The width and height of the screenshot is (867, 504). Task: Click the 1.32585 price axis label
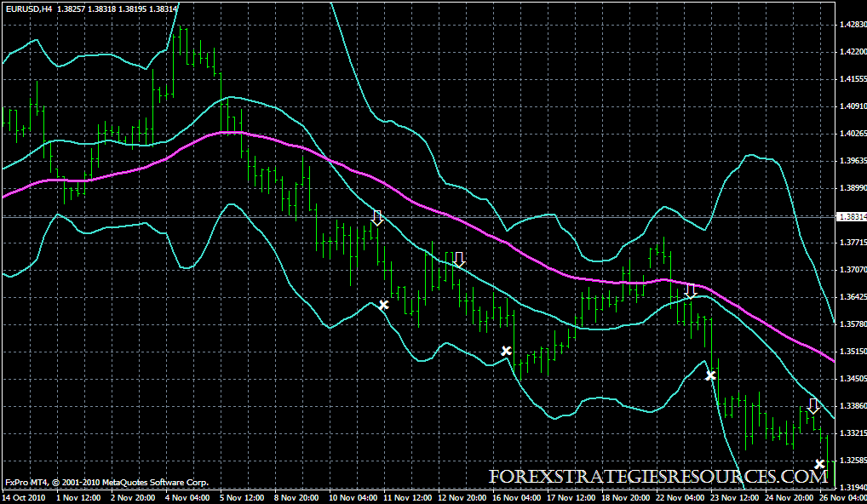pyautogui.click(x=853, y=461)
